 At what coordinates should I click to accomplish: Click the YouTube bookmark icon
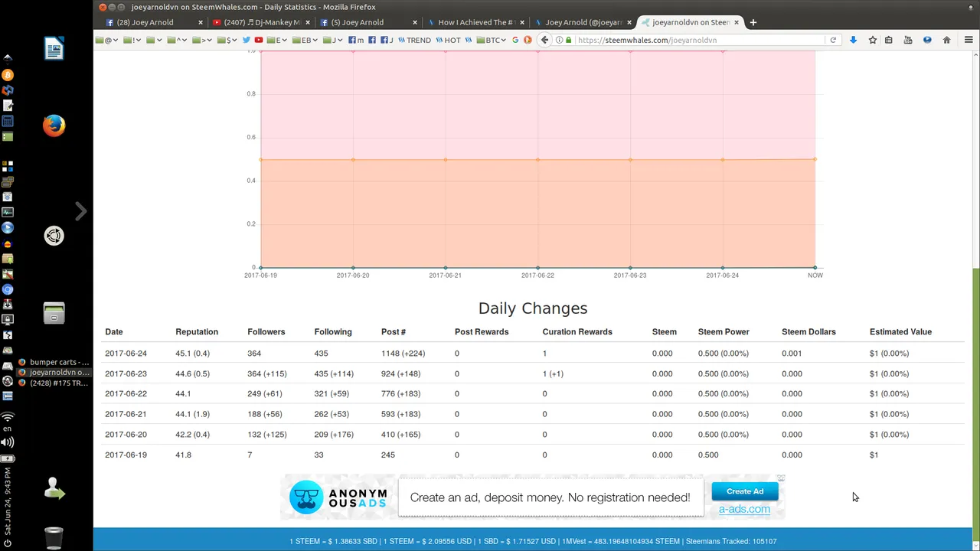(x=259, y=40)
